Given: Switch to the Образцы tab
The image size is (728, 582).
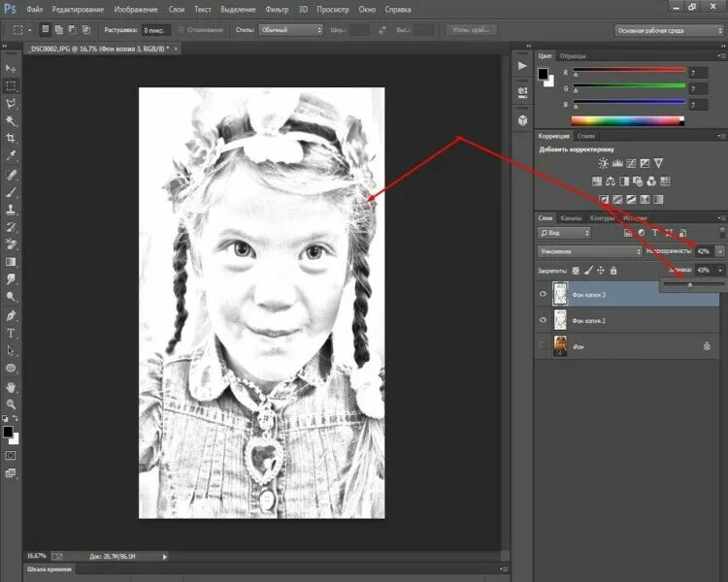Looking at the screenshot, I should click(x=573, y=55).
